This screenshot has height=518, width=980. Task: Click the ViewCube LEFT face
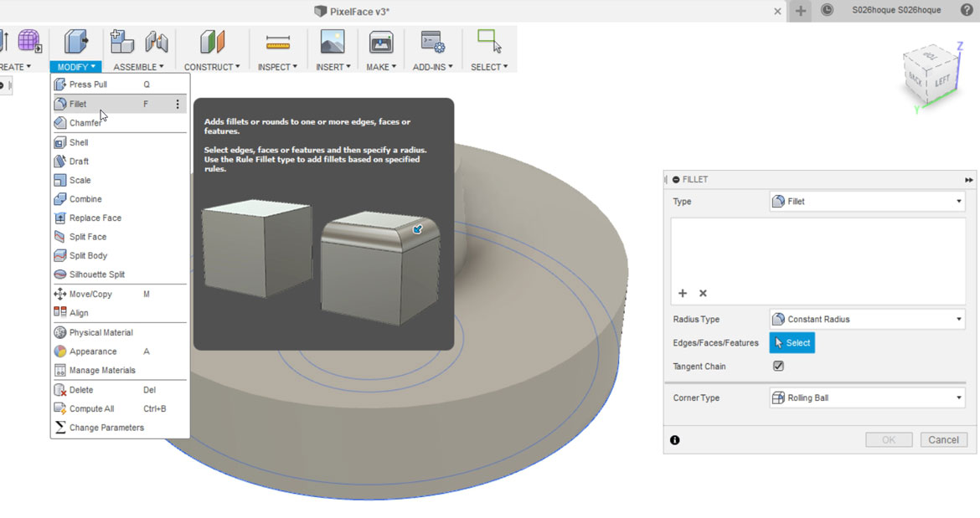pyautogui.click(x=941, y=79)
